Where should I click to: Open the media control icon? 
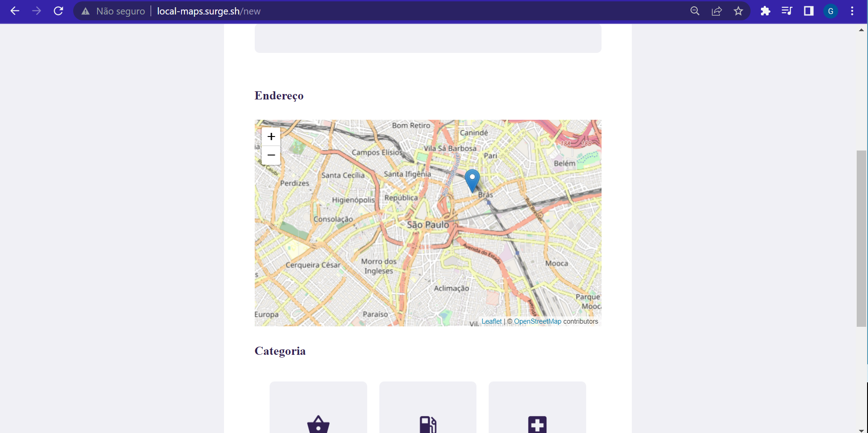(x=787, y=11)
